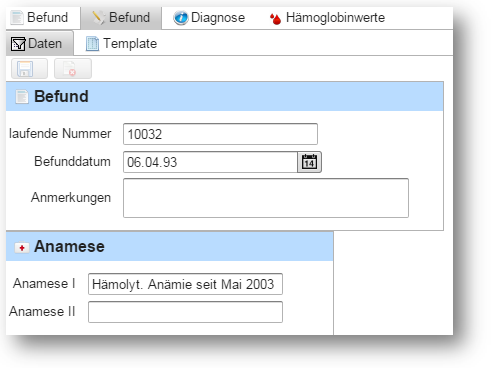Click the laufende Nummer field
This screenshot has height=368, width=491.
click(220, 134)
